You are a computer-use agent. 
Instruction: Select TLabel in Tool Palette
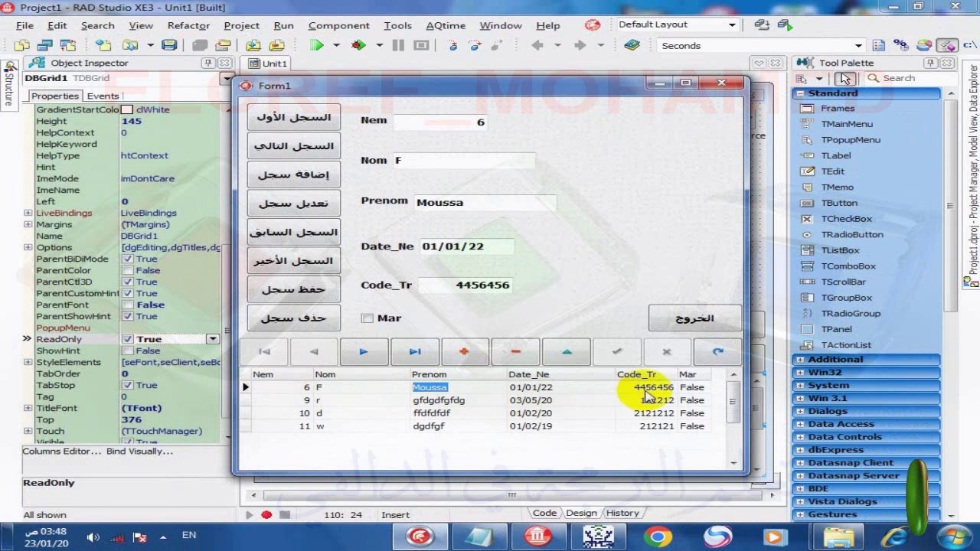835,155
